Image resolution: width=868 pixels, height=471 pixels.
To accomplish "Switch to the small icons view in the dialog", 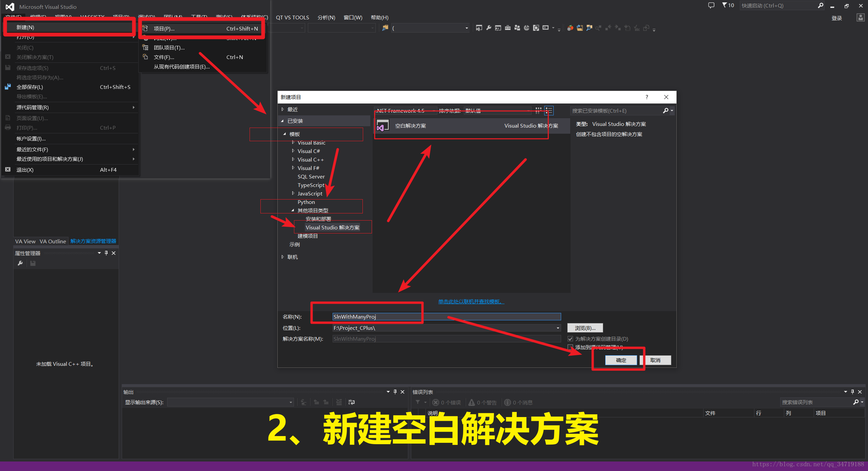I will 538,111.
